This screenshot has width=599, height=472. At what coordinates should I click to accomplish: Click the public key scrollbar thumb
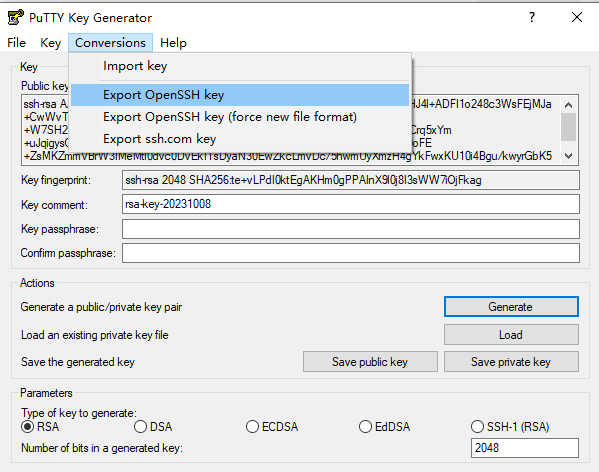tap(568, 127)
